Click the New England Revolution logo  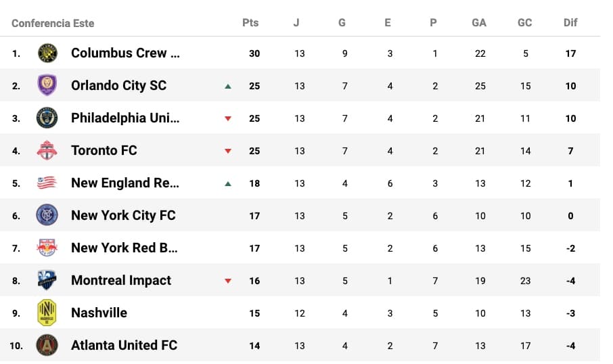[x=47, y=183]
